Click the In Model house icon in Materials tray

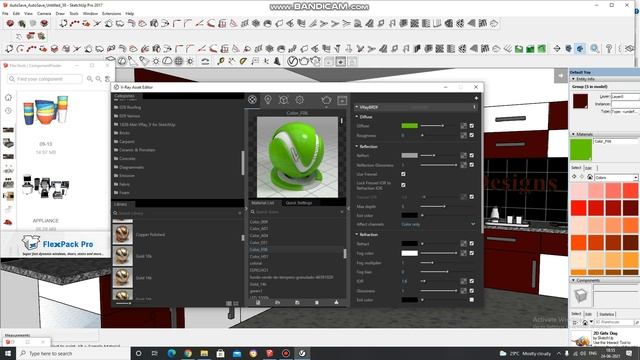point(590,177)
